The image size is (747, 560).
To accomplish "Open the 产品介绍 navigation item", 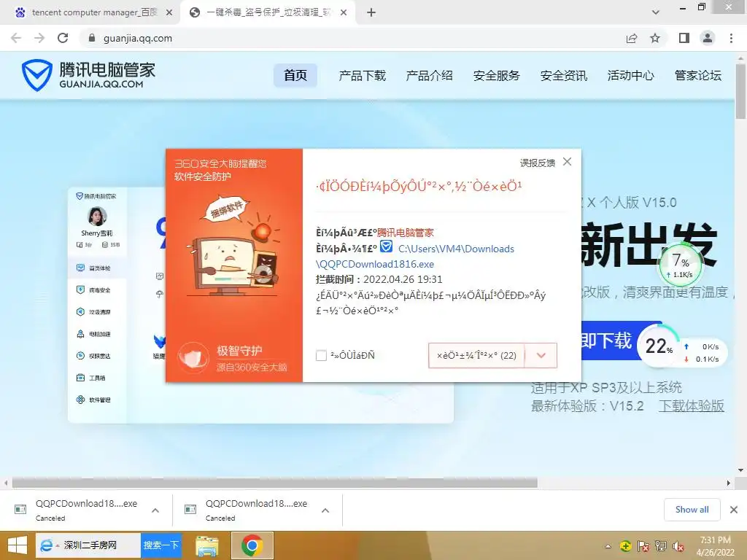I will (429, 75).
